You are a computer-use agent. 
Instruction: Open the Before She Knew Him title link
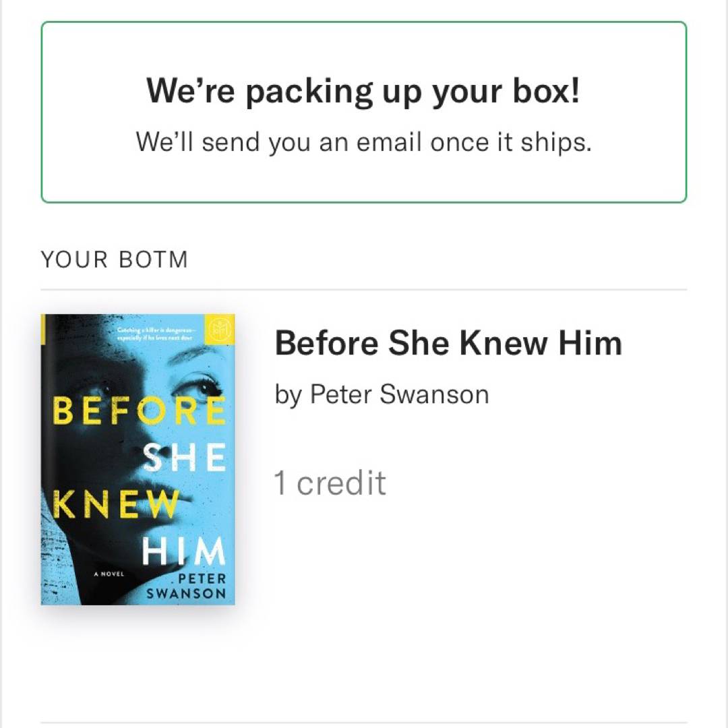coord(448,343)
